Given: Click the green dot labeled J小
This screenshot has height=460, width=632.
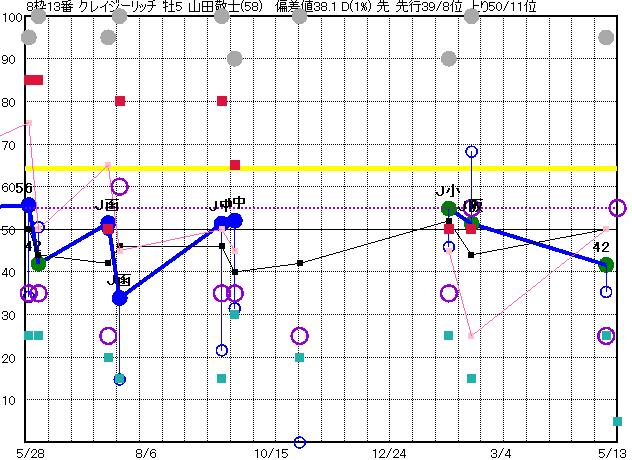Looking at the screenshot, I should (x=449, y=208).
